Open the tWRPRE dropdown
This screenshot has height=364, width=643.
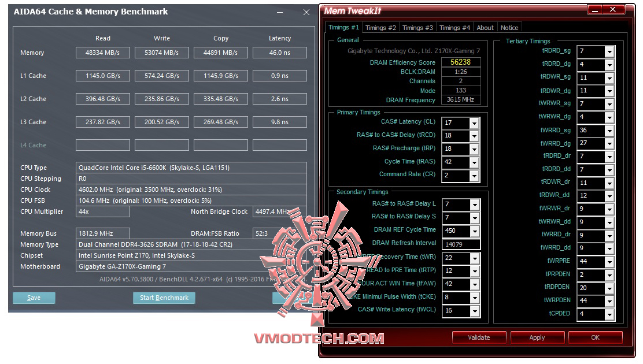[609, 262]
